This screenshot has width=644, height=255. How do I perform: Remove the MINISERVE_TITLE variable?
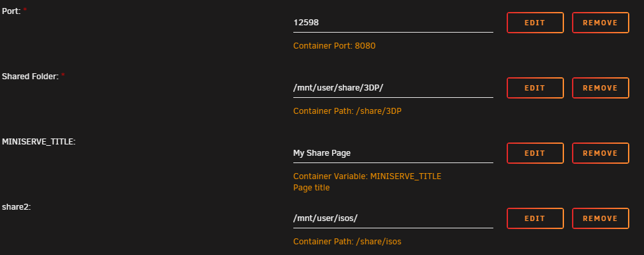601,153
